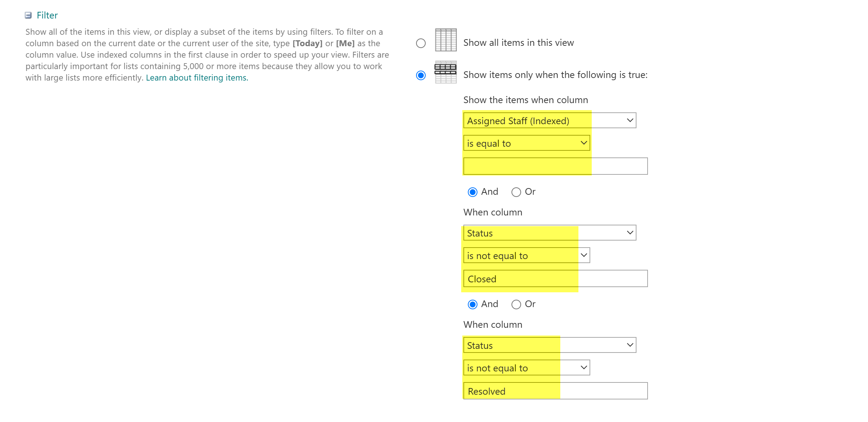
Task: Click the empty Assigned Staff value field
Action: 555,166
